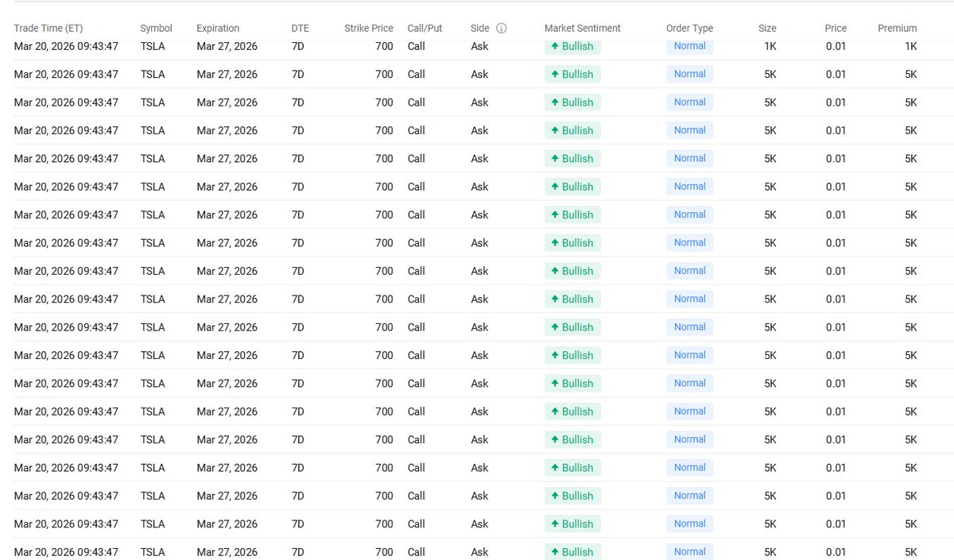Click the 700 strike in the 1K-size row

click(x=384, y=46)
